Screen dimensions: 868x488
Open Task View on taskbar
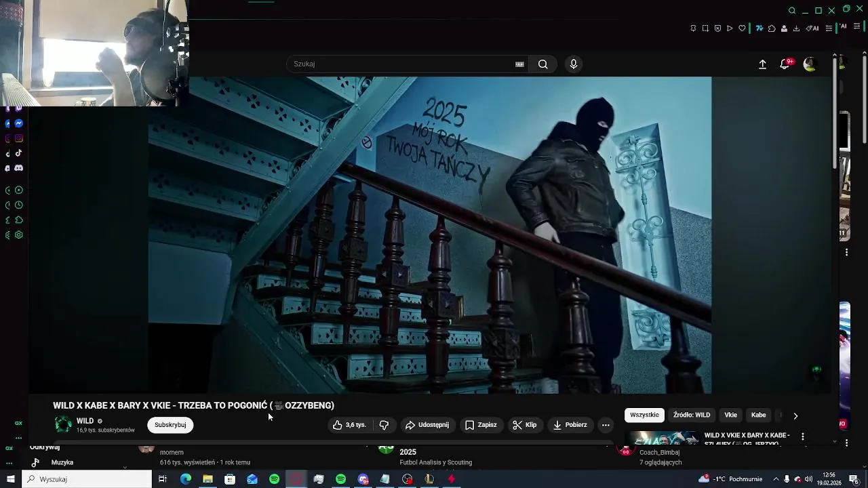(x=163, y=479)
